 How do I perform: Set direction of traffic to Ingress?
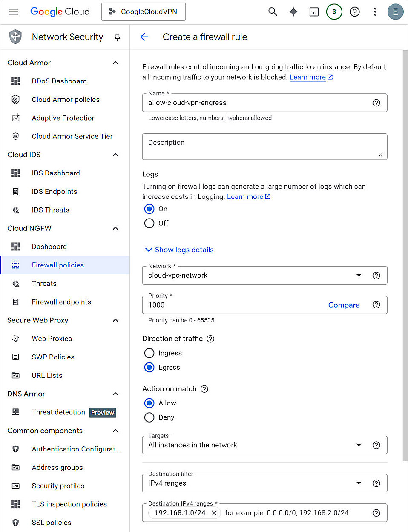pos(149,353)
